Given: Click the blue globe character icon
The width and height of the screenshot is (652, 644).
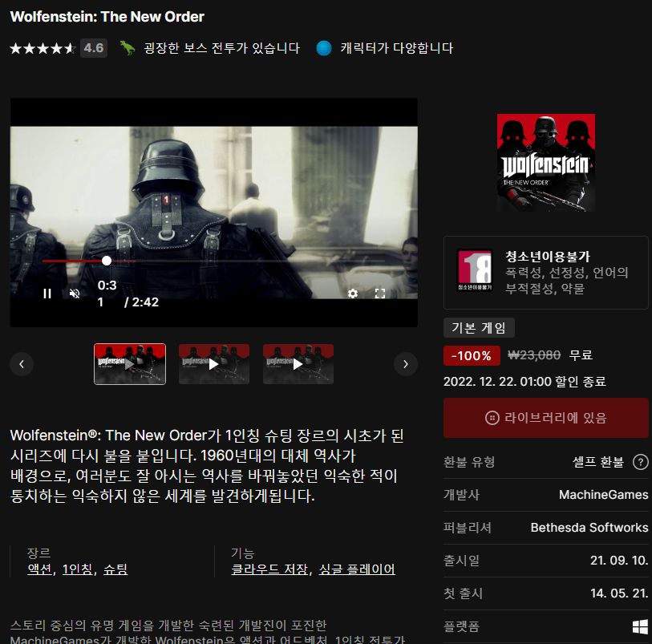Looking at the screenshot, I should [323, 48].
